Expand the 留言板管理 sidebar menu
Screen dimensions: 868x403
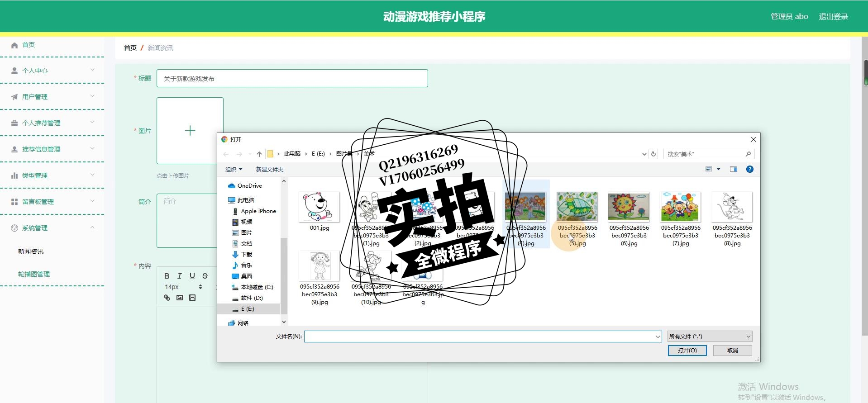(52, 202)
